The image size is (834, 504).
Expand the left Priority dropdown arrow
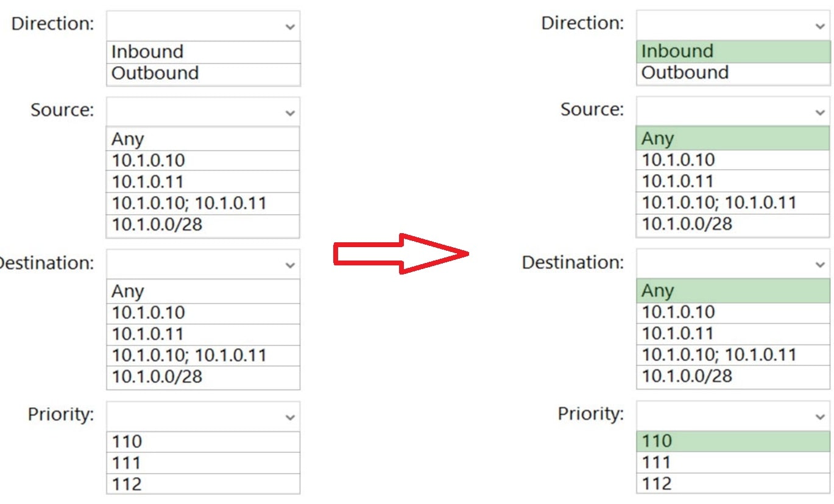tap(290, 417)
